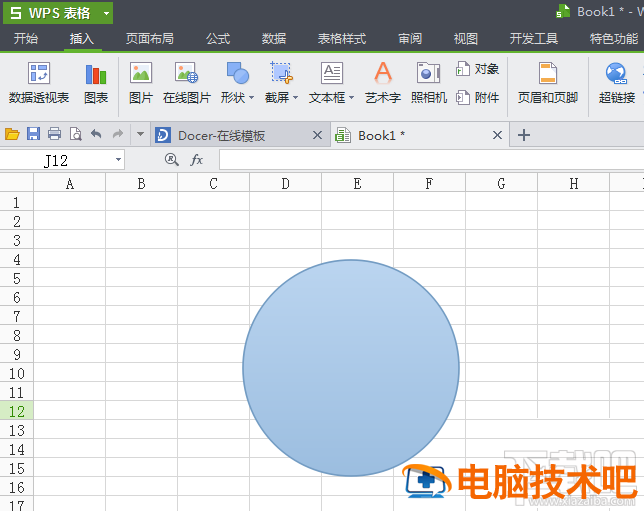Open the 视图 (View) tab
The width and height of the screenshot is (644, 511).
466,39
